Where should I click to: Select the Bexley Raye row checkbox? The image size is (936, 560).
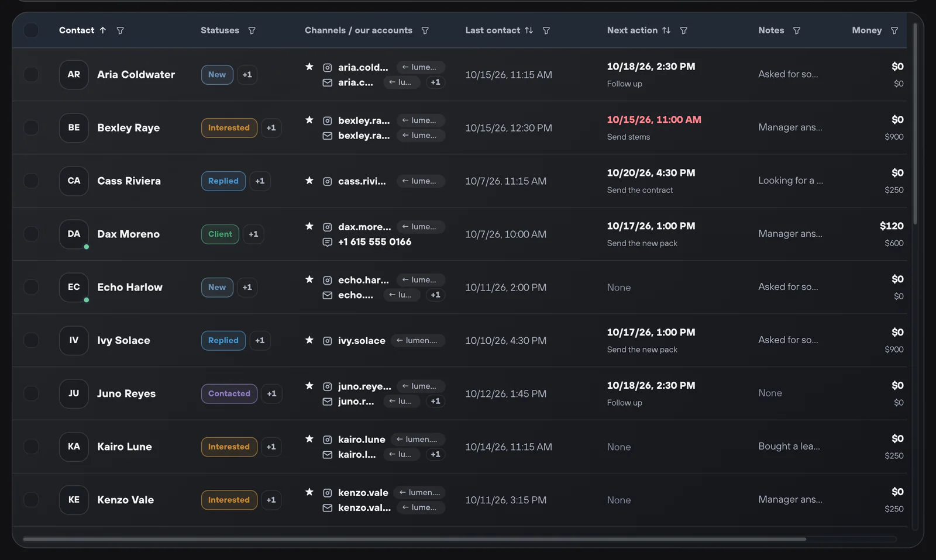coord(31,127)
